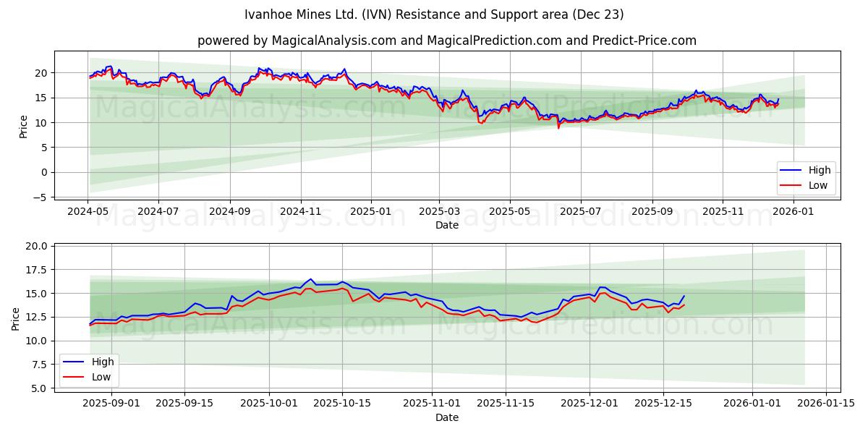
Task: Expand the top chart legend box
Action: [805, 178]
